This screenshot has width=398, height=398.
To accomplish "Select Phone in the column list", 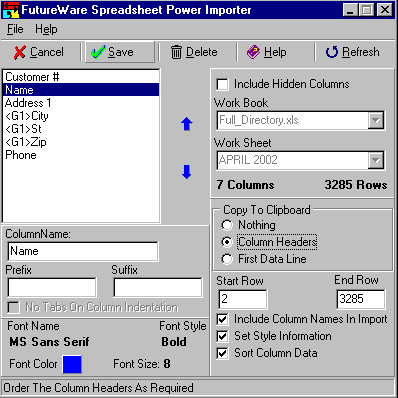I will (x=81, y=155).
